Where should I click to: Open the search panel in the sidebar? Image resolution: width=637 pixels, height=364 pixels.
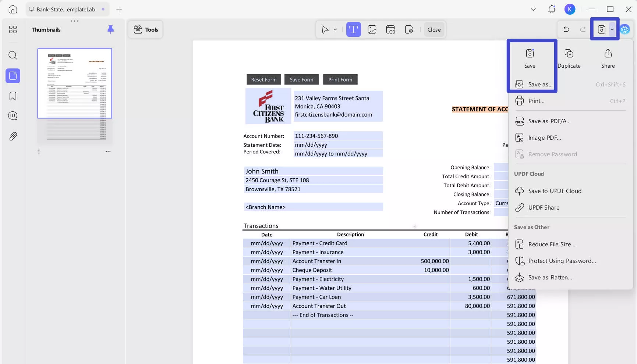tap(13, 55)
